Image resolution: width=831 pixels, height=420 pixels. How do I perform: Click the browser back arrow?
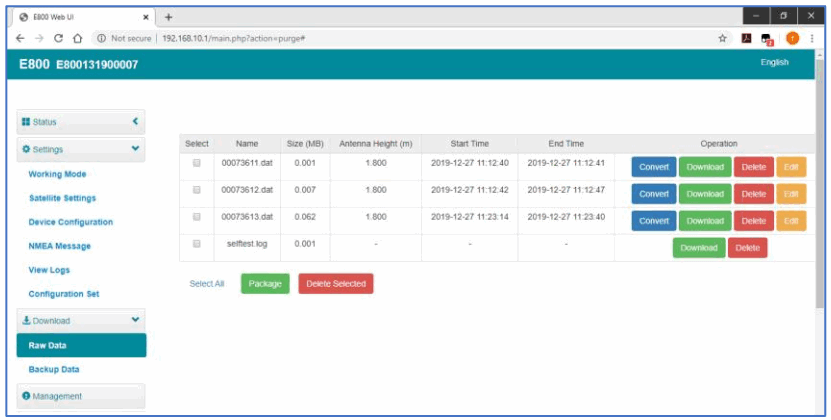20,38
